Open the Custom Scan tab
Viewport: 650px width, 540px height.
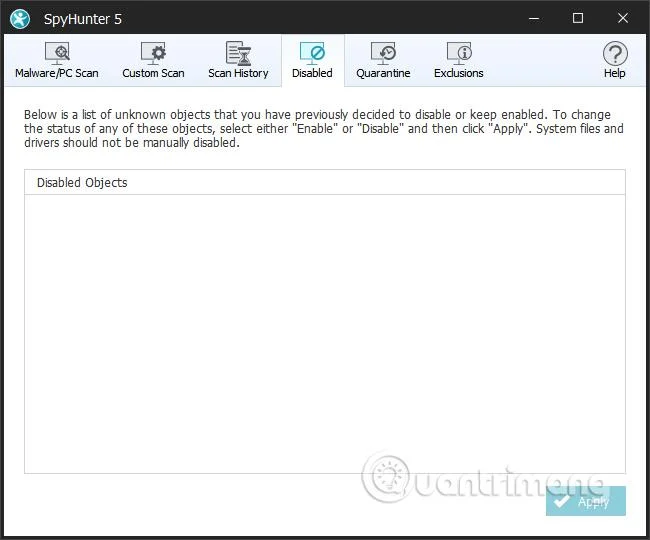pyautogui.click(x=153, y=61)
